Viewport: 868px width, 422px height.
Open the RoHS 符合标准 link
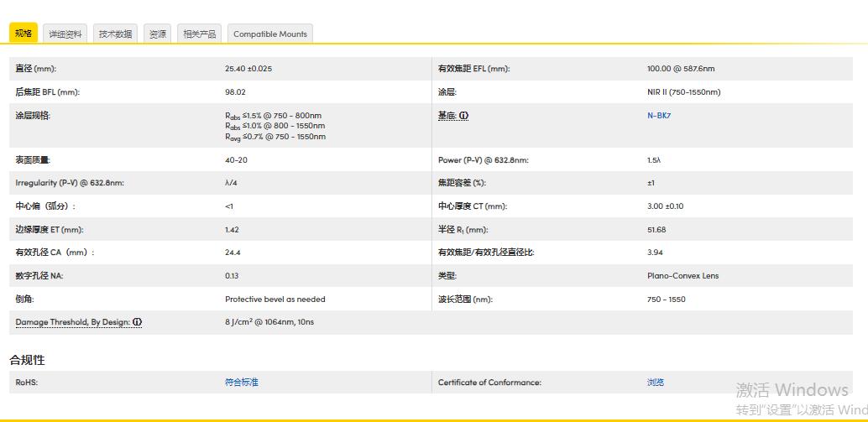coord(242,383)
